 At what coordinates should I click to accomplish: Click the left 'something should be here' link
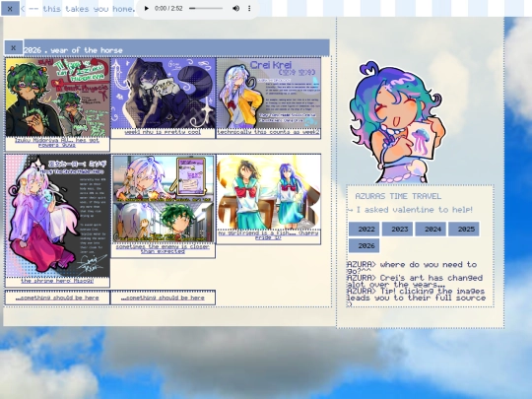pos(57,298)
